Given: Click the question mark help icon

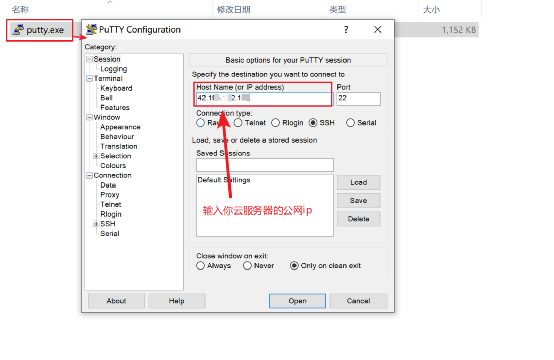Looking at the screenshot, I should (x=346, y=30).
